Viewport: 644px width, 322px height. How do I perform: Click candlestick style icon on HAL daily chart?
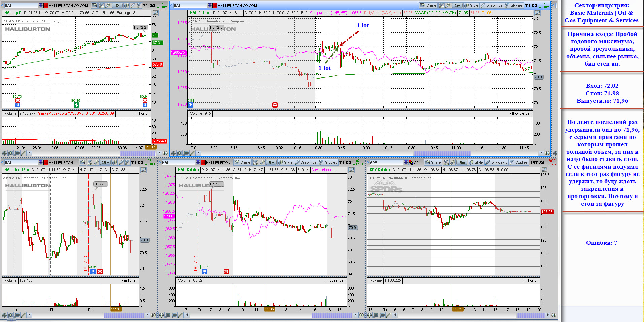tap(126, 5)
